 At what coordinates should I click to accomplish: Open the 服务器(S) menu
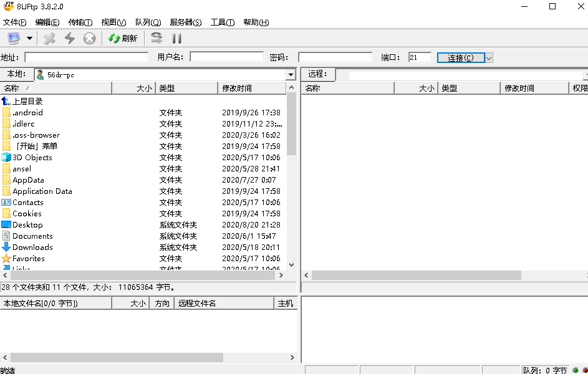(x=186, y=22)
